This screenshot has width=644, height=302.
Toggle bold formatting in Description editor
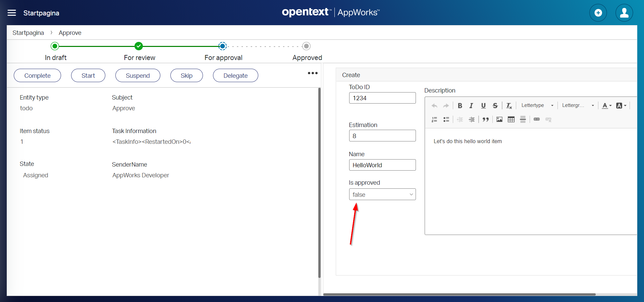[460, 106]
